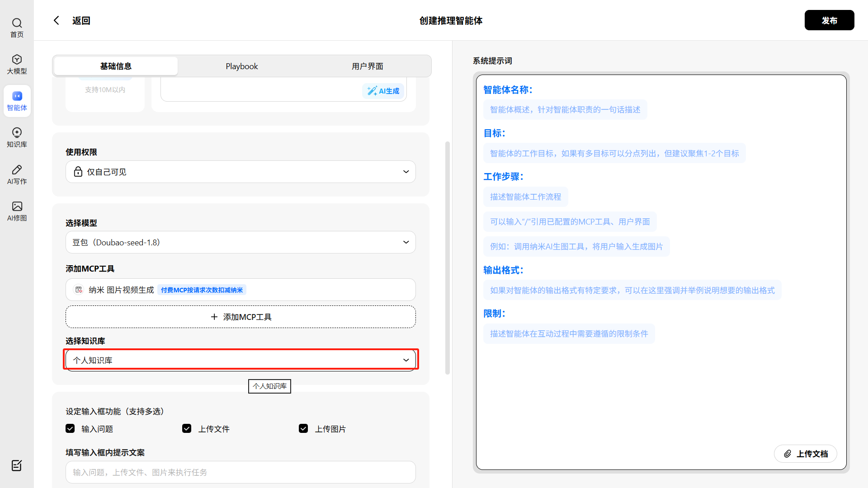Expand the 仅自己可见 permission dropdown
Image resolution: width=868 pixels, height=488 pixels.
(241, 172)
